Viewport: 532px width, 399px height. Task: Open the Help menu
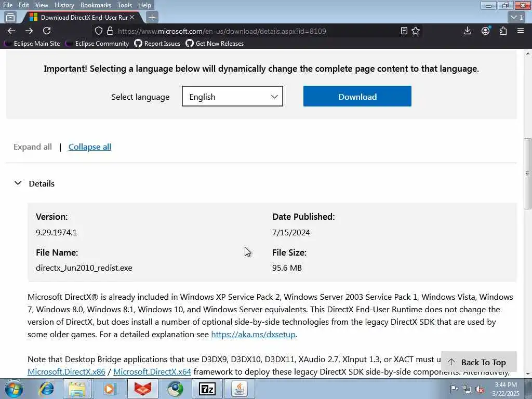click(x=144, y=5)
